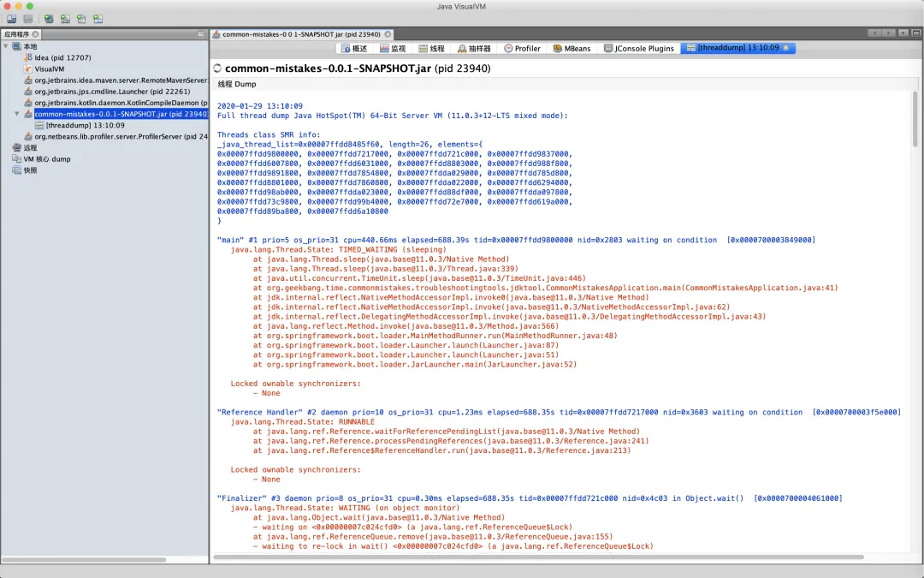Open the MBeans tab
This screenshot has height=578, width=924.
[572, 49]
